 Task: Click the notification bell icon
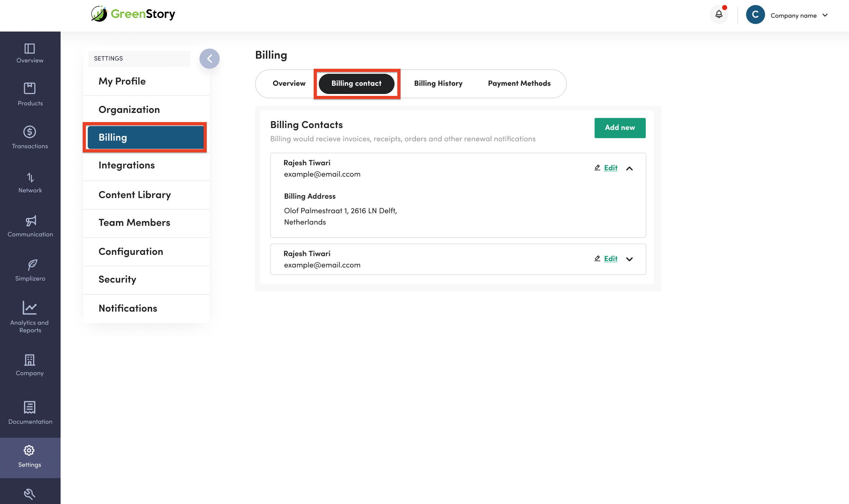tap(718, 15)
